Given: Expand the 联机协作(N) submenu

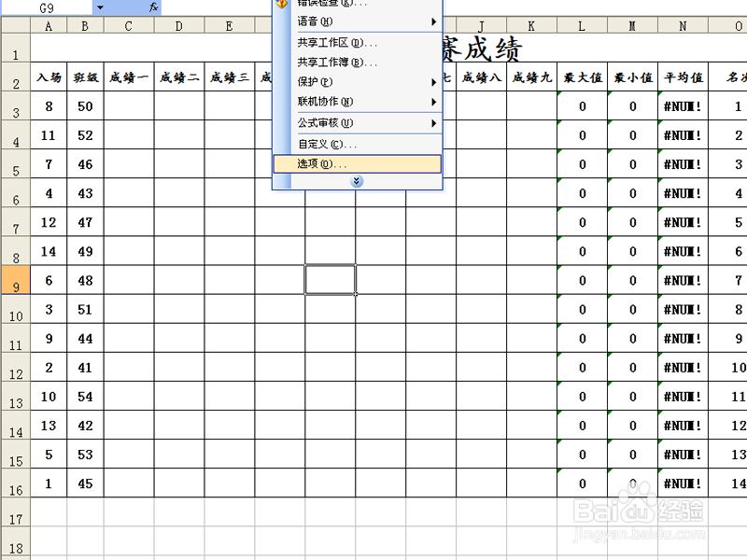Looking at the screenshot, I should point(358,102).
